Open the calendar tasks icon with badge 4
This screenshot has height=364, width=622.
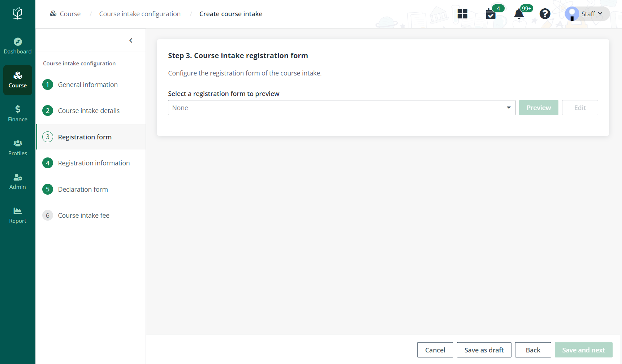click(491, 14)
